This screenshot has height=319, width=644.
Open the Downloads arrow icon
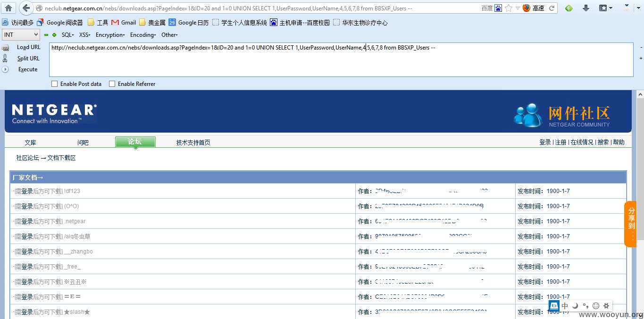coord(586,8)
